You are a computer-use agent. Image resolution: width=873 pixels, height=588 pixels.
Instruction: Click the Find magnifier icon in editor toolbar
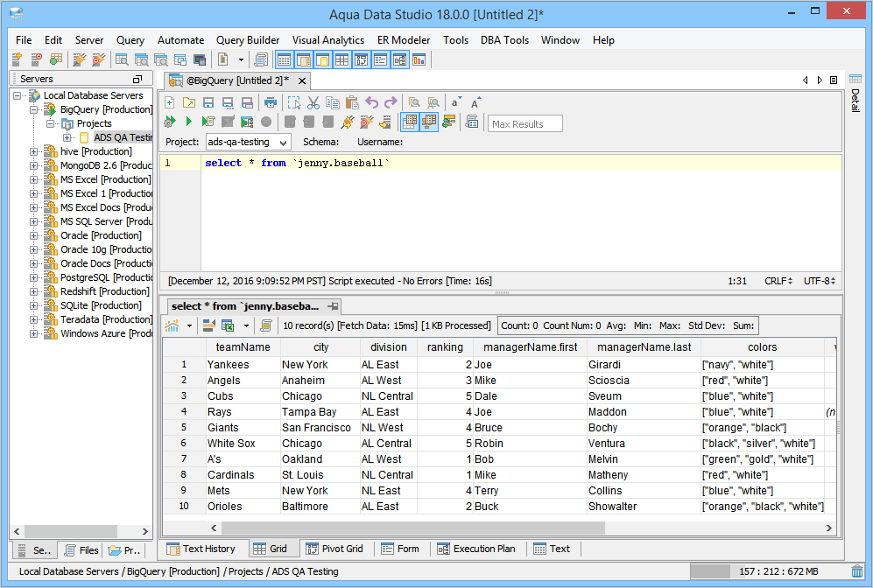414,102
